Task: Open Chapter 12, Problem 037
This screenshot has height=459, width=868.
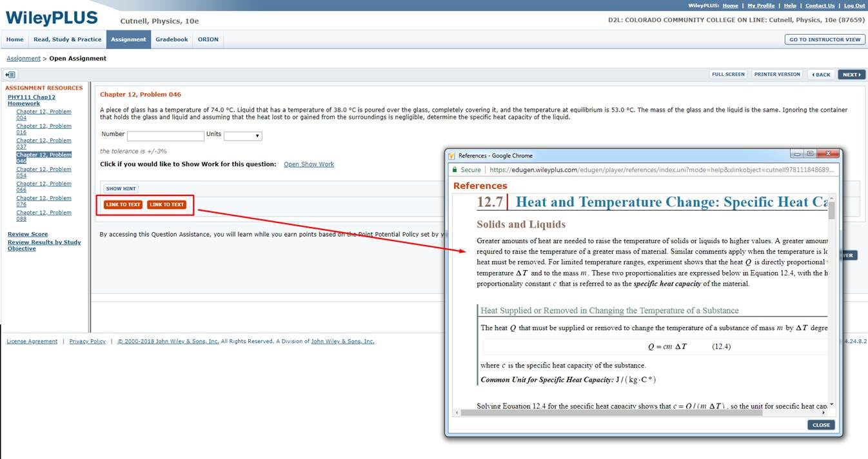Action: click(x=44, y=143)
